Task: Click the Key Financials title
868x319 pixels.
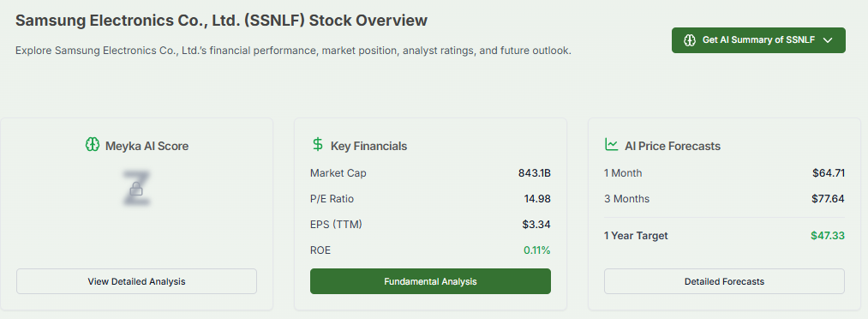Action: click(x=368, y=146)
